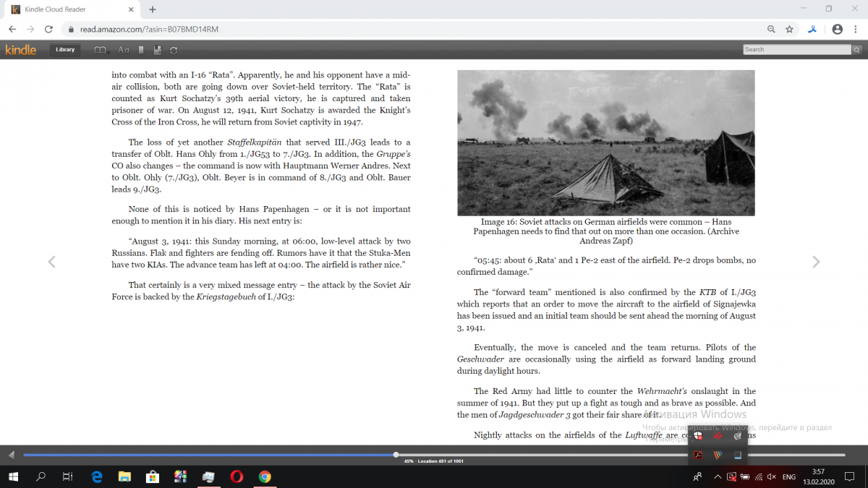
Task: Open Task View on the taskbar
Action: pyautogui.click(x=67, y=476)
